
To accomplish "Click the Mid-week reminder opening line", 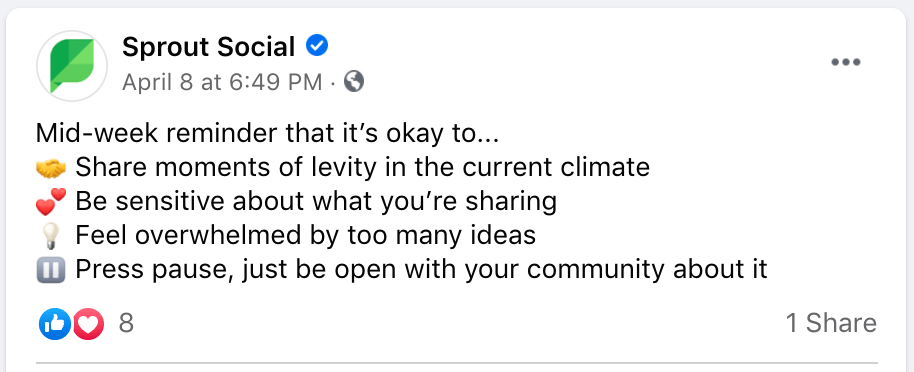I will [x=268, y=134].
